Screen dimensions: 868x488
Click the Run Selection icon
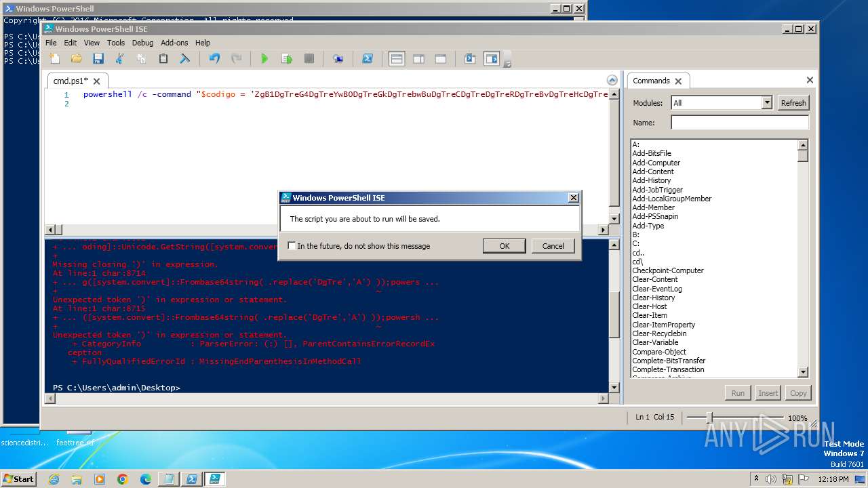point(287,59)
